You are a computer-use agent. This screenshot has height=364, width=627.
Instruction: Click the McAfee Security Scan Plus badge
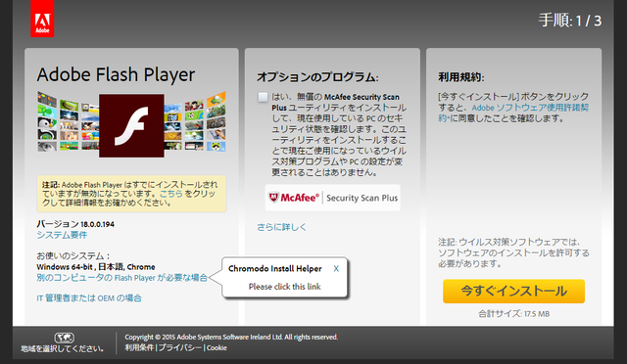coord(333,198)
